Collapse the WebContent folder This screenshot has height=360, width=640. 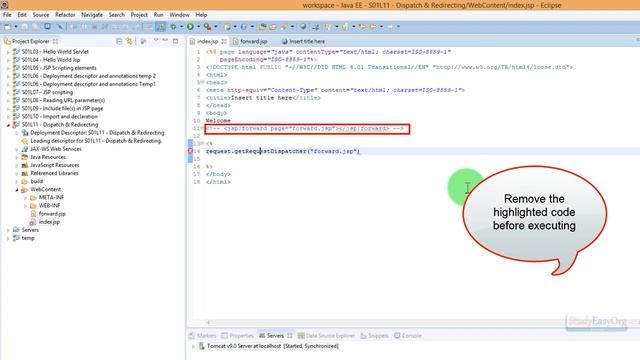(x=17, y=190)
